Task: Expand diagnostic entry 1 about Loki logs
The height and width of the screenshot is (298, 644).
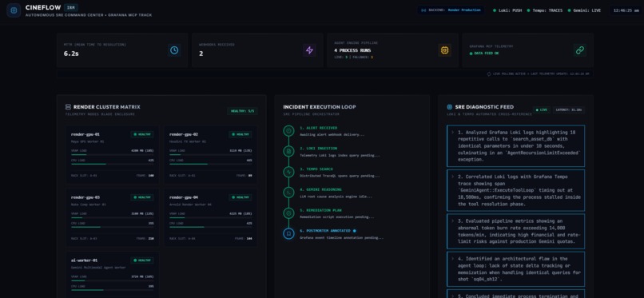Action: click(x=451, y=133)
